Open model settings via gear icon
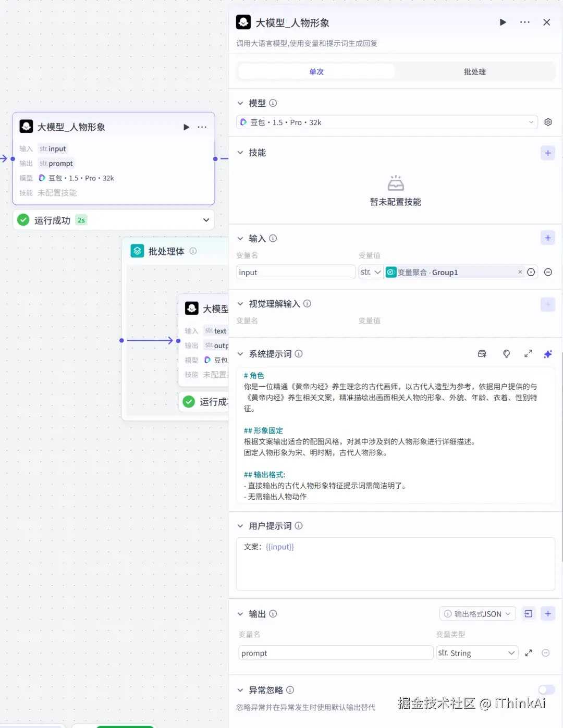The width and height of the screenshot is (563, 728). click(x=548, y=122)
